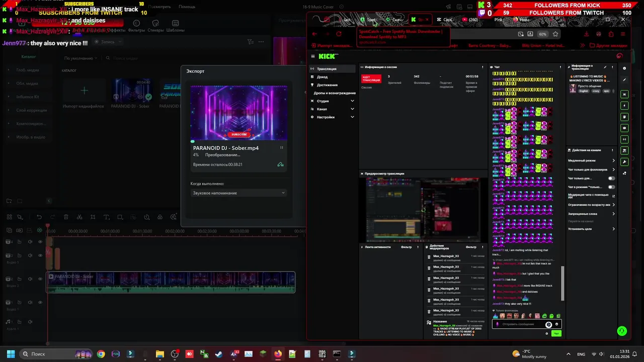Open chat settings gear below message field
The height and width of the screenshot is (362, 644).
click(547, 333)
